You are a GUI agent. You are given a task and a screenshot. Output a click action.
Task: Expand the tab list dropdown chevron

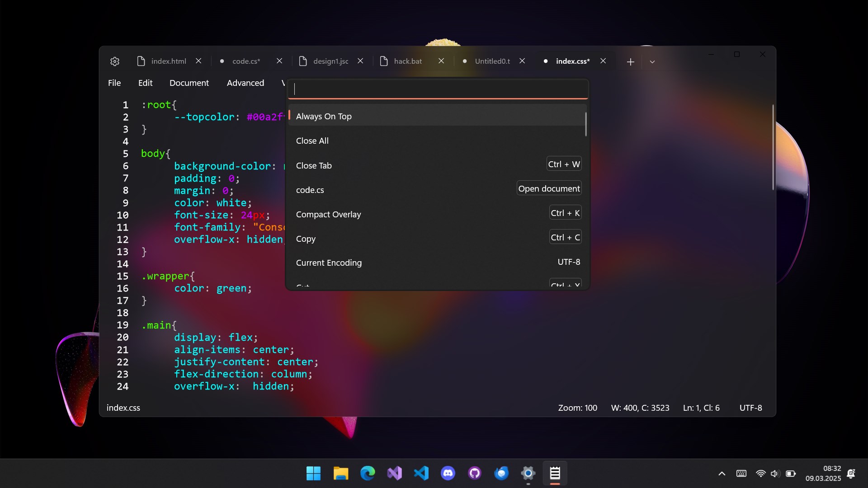[x=652, y=62]
